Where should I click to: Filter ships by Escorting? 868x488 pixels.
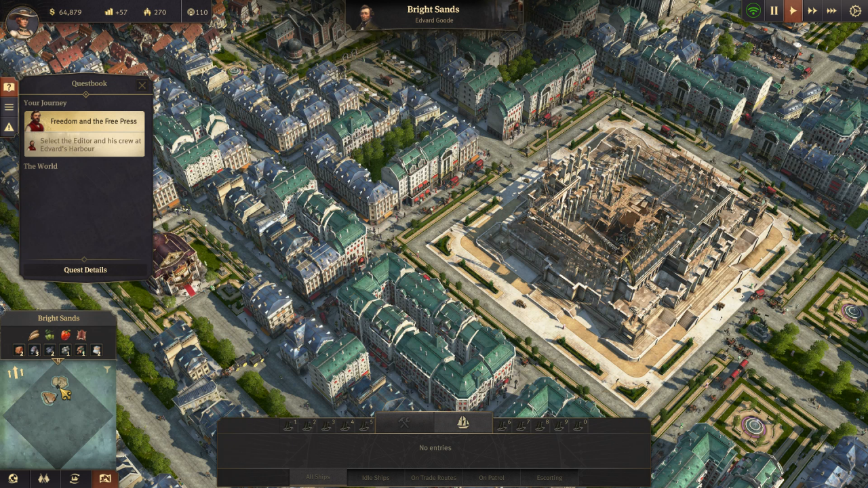tap(549, 477)
